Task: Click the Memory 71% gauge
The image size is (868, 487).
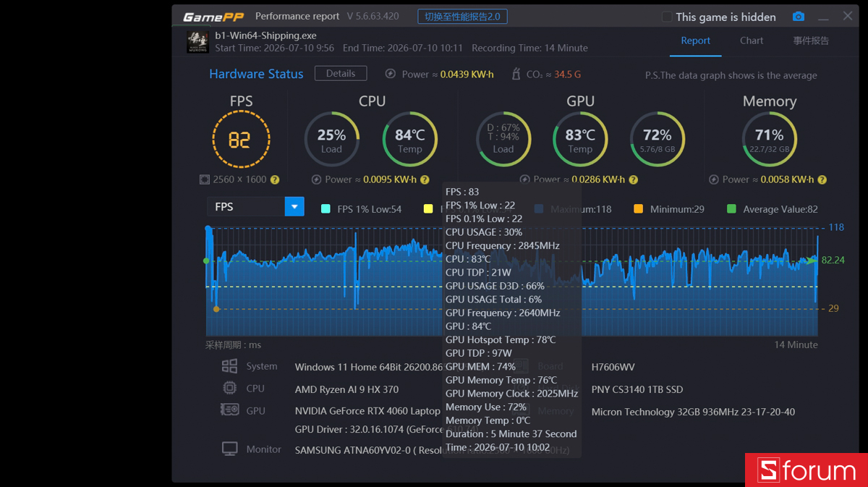Action: click(x=770, y=139)
